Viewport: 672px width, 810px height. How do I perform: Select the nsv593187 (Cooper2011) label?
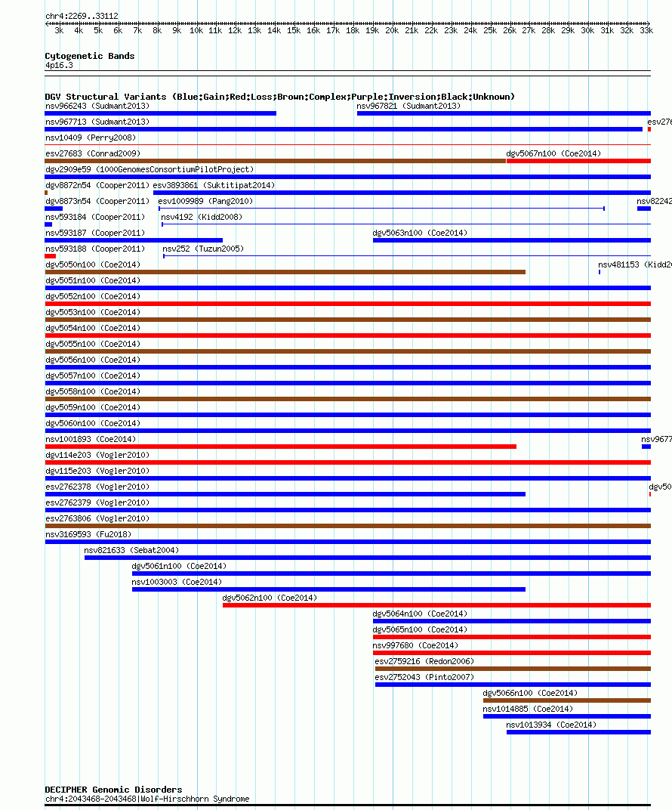coord(95,233)
